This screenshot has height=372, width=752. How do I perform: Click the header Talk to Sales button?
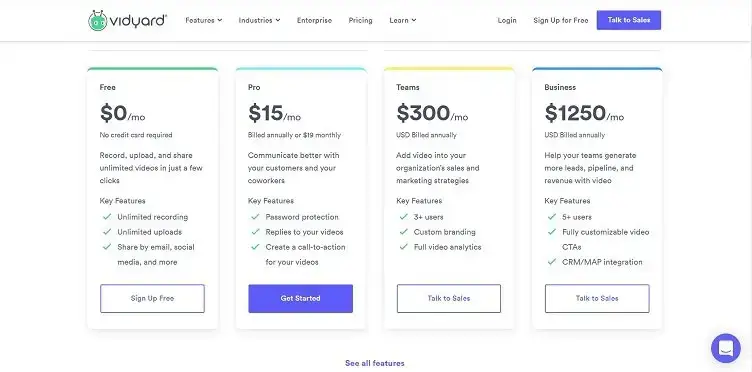tap(629, 20)
